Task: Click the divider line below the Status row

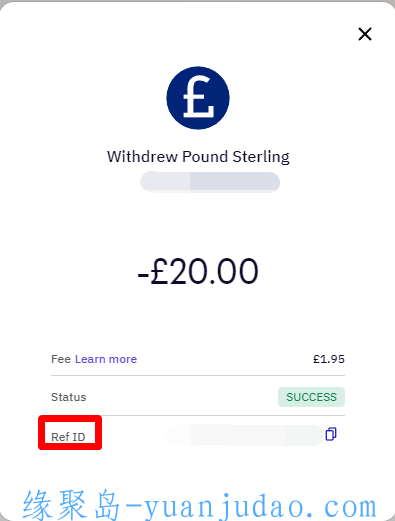Action: tap(198, 415)
